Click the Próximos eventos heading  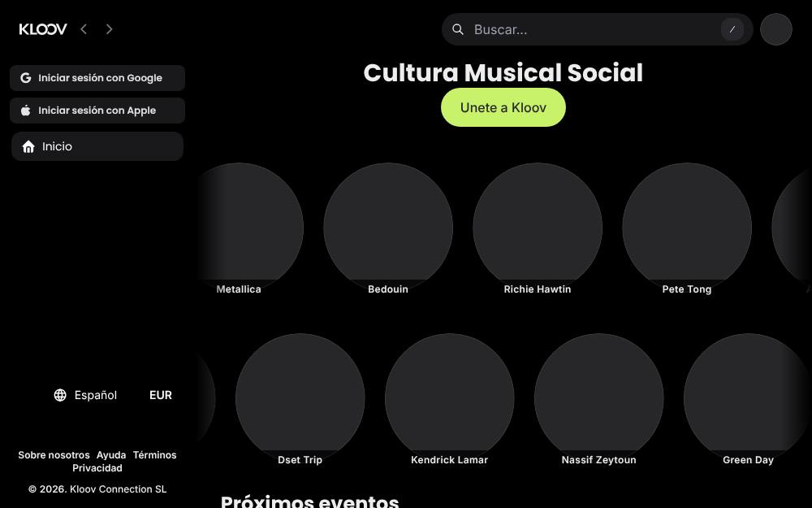[309, 501]
